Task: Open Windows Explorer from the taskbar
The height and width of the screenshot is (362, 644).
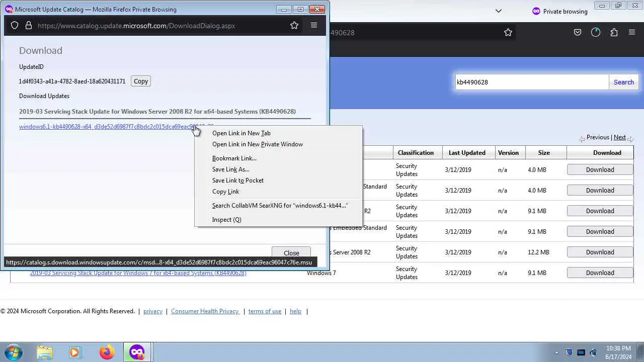Action: (45, 352)
